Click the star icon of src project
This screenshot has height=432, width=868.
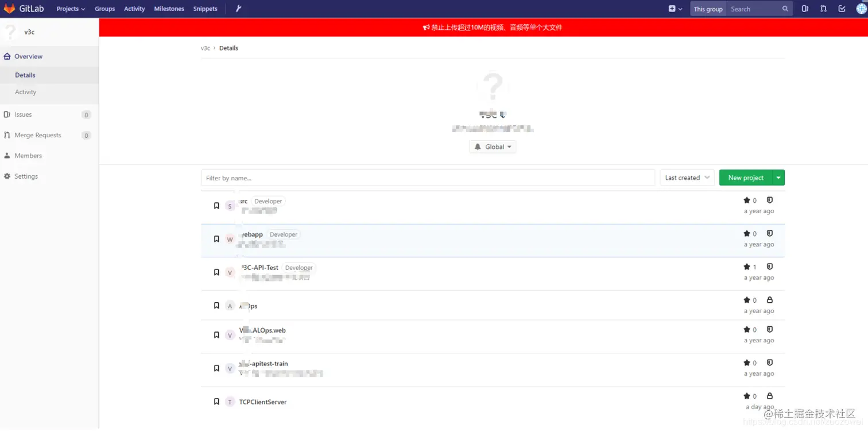(x=746, y=200)
